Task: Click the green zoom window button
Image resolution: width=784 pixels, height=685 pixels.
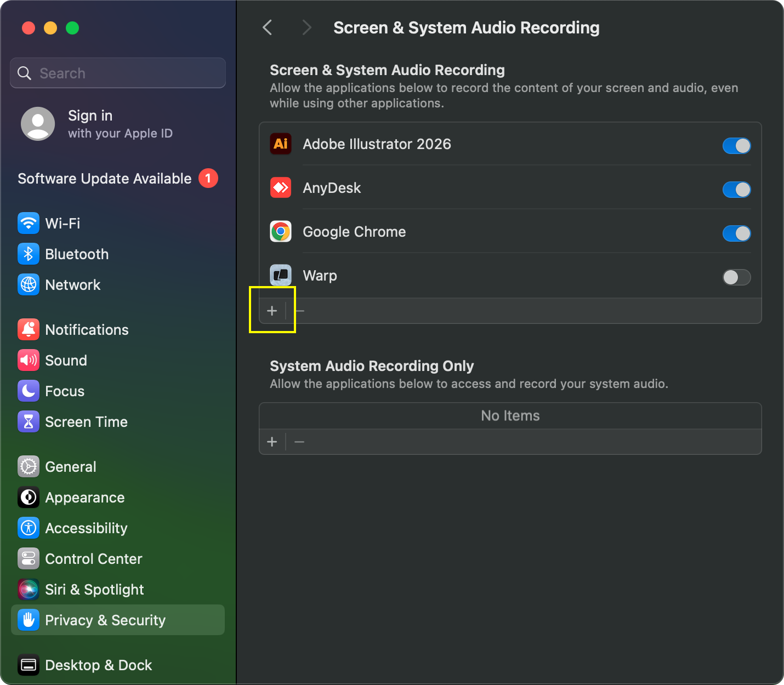Action: pos(72,28)
